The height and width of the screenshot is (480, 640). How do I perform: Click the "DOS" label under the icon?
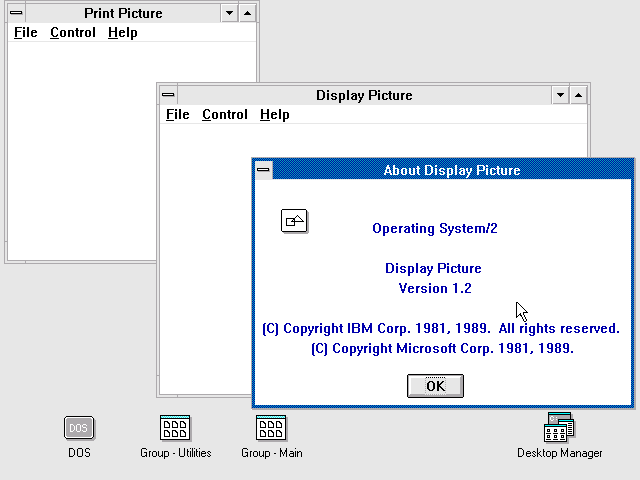pyautogui.click(x=79, y=453)
